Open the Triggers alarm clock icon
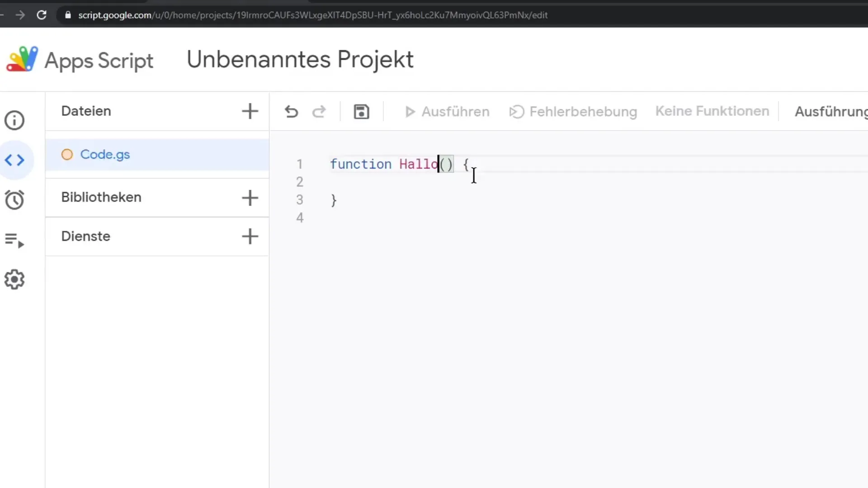 click(14, 200)
